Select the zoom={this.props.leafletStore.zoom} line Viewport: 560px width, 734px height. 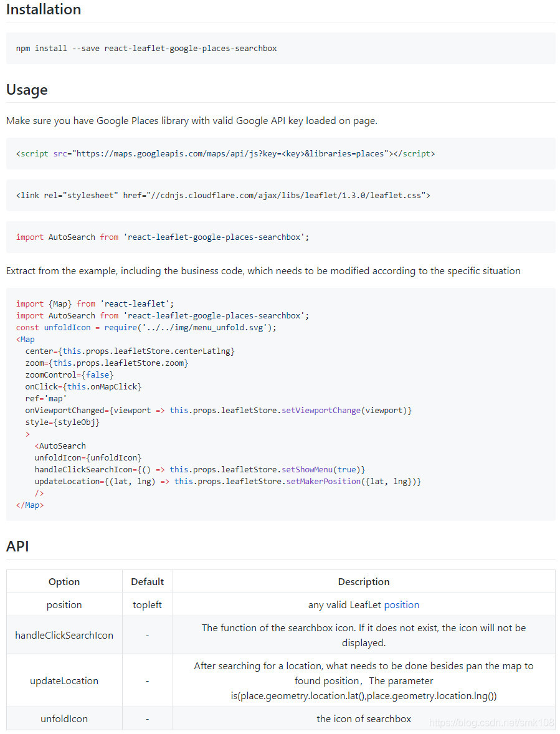pyautogui.click(x=107, y=363)
